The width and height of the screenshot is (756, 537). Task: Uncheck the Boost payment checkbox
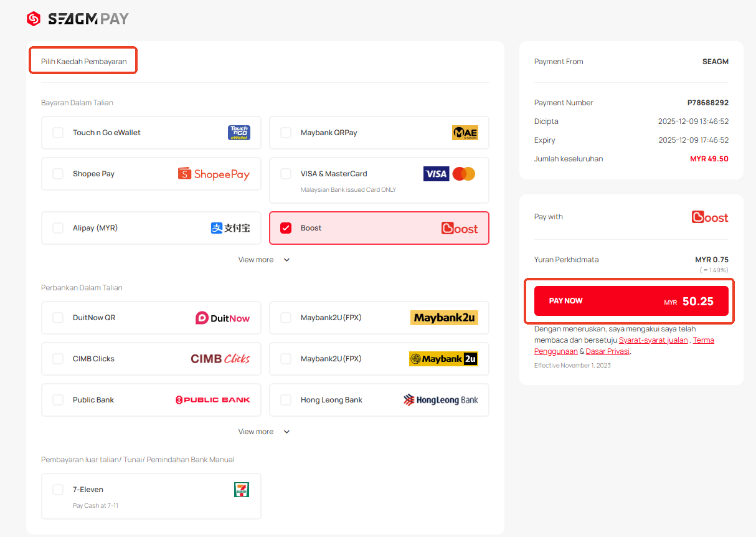click(x=286, y=228)
